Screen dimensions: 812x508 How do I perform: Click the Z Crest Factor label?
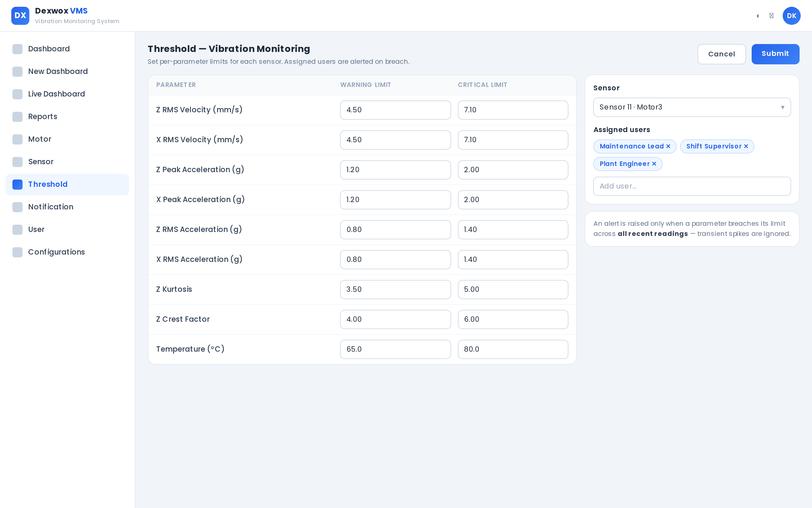(183, 319)
